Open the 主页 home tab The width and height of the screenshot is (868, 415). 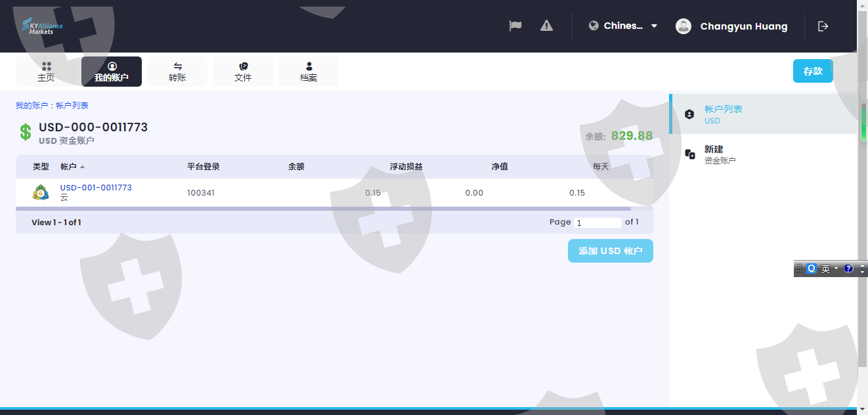[46, 72]
